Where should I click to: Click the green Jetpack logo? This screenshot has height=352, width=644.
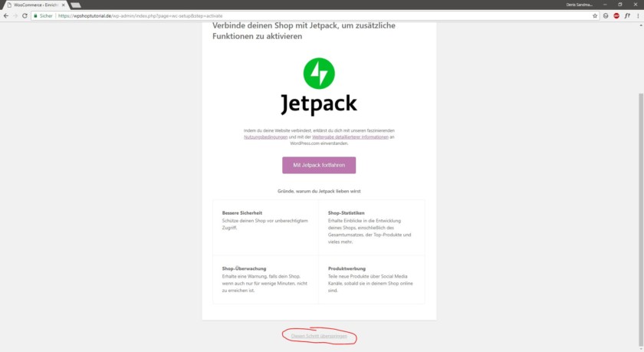(319, 73)
